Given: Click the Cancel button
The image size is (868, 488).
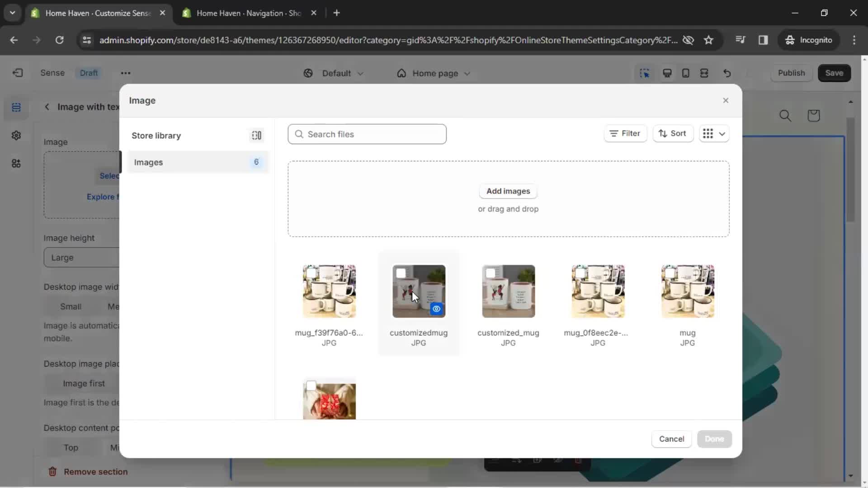Looking at the screenshot, I should pos(671,439).
